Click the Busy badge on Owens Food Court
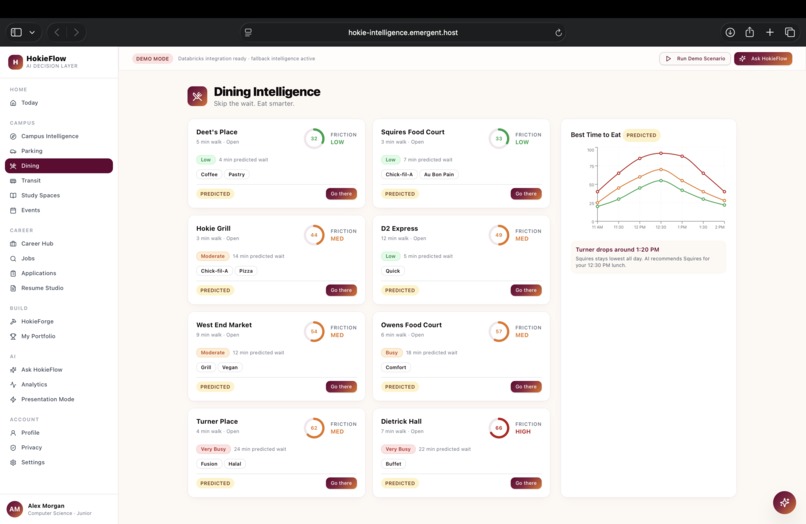806x524 pixels. pyautogui.click(x=392, y=353)
